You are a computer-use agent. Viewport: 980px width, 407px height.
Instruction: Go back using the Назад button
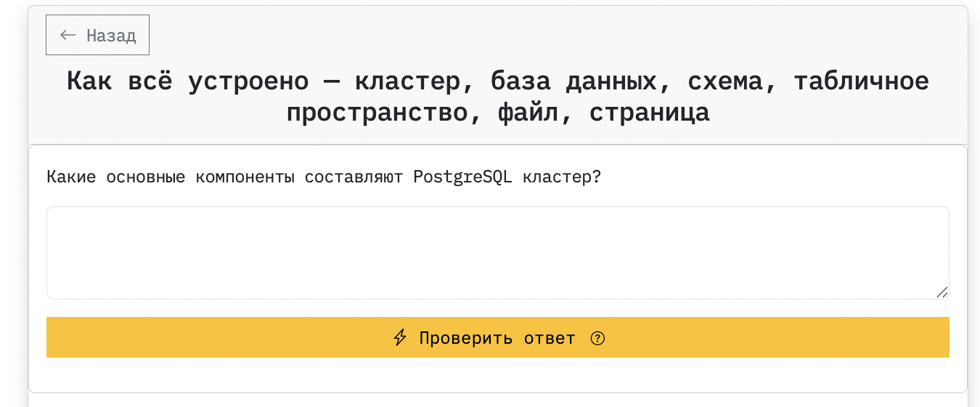tap(97, 35)
